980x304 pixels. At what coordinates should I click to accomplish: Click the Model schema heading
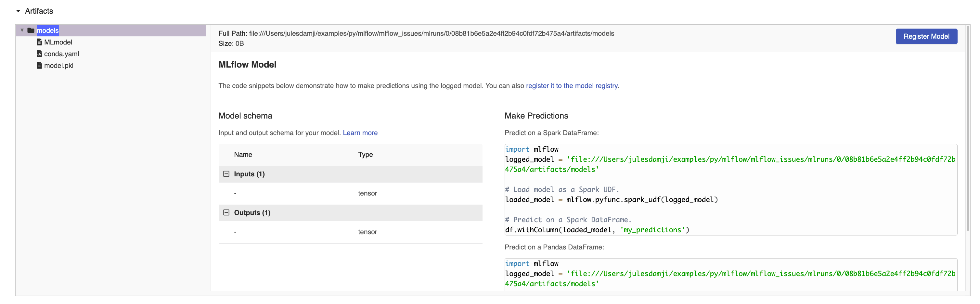click(245, 116)
